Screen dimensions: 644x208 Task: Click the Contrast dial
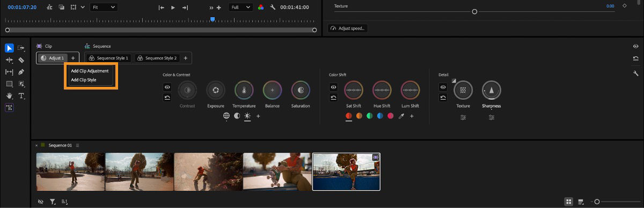pyautogui.click(x=187, y=90)
